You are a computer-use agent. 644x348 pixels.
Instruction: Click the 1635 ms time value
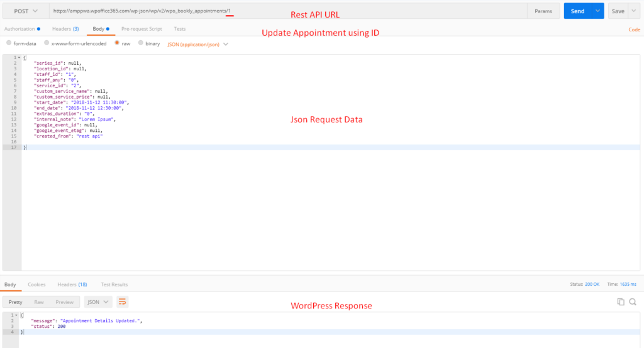point(628,284)
